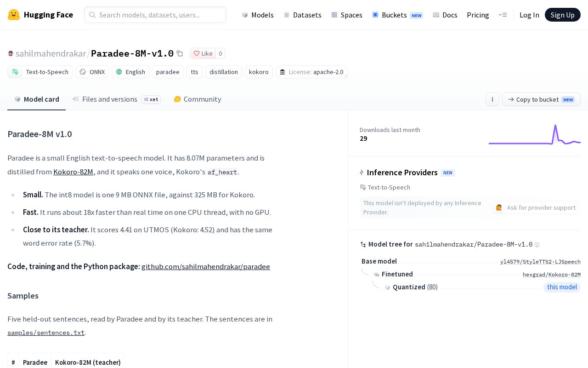Viewport: 588px width, 368px height.
Task: Click the apache-2.0 license tag
Action: pos(311,72)
